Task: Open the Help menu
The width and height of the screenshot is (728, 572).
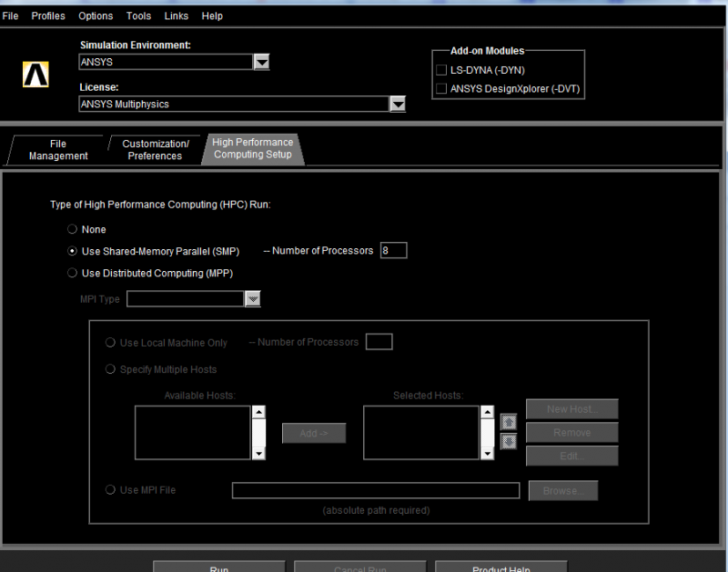Action: pyautogui.click(x=212, y=15)
